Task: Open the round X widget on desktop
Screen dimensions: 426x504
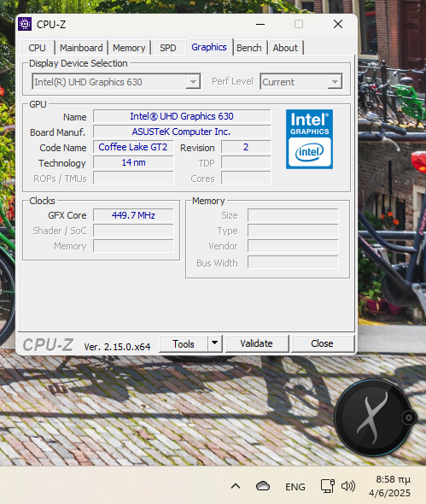Action: [x=373, y=418]
